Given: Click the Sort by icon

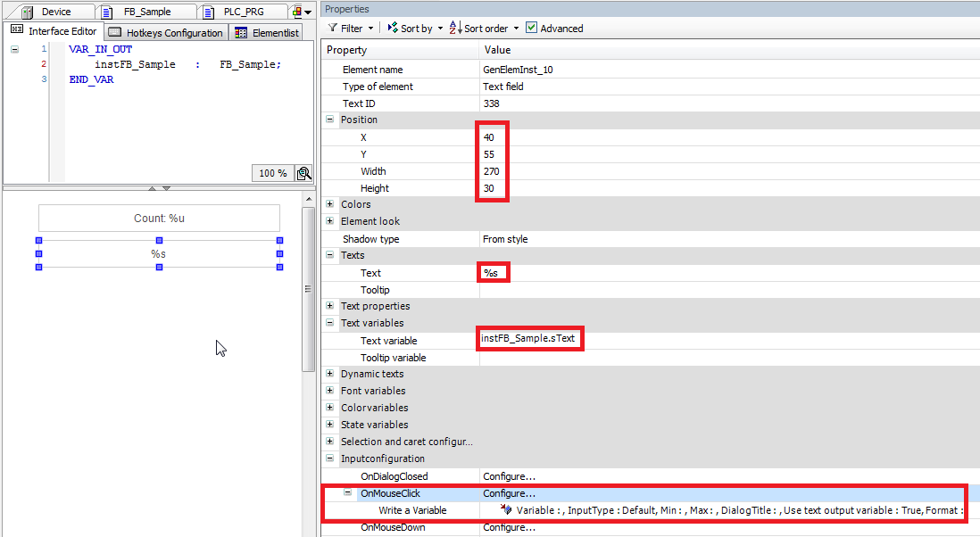Looking at the screenshot, I should point(392,29).
